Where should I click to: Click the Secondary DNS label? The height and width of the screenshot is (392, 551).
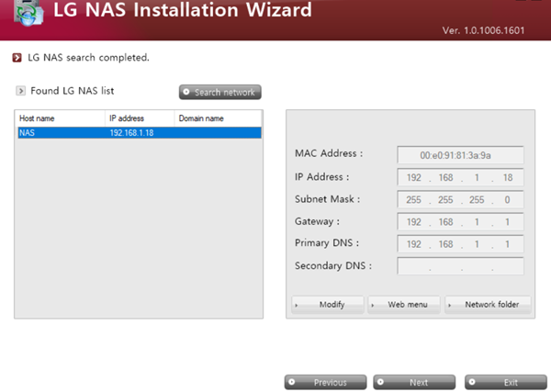click(x=333, y=265)
